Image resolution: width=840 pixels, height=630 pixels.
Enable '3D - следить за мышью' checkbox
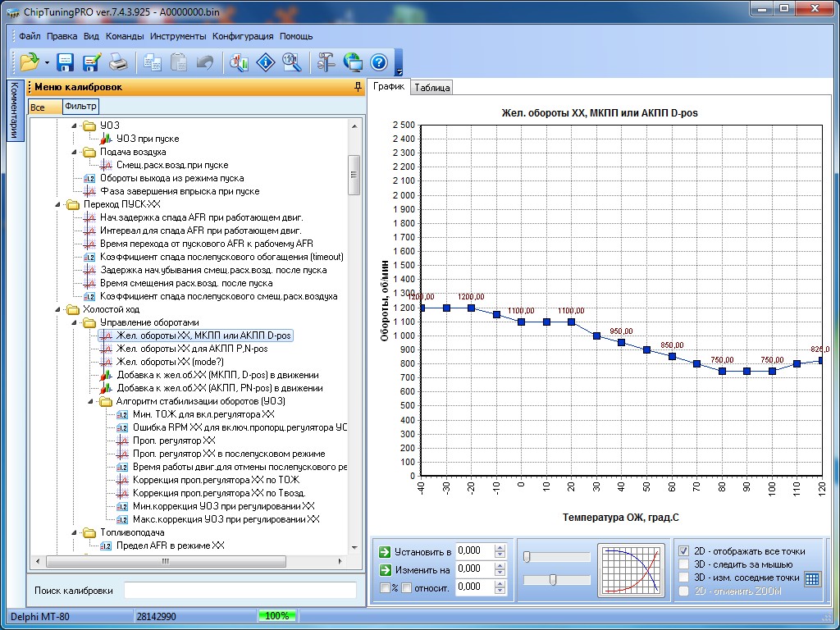click(684, 564)
